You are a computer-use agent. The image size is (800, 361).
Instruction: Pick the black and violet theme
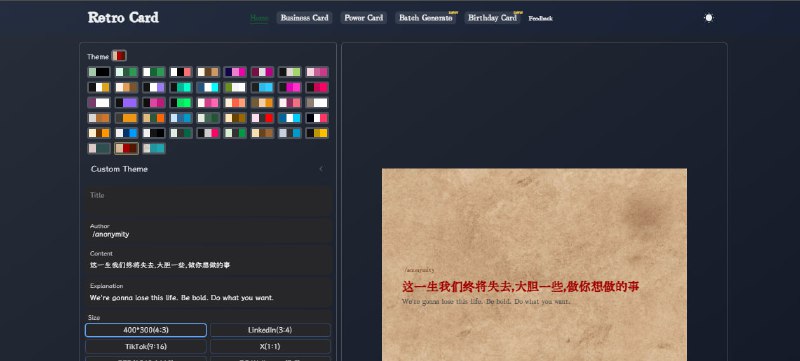point(126,102)
